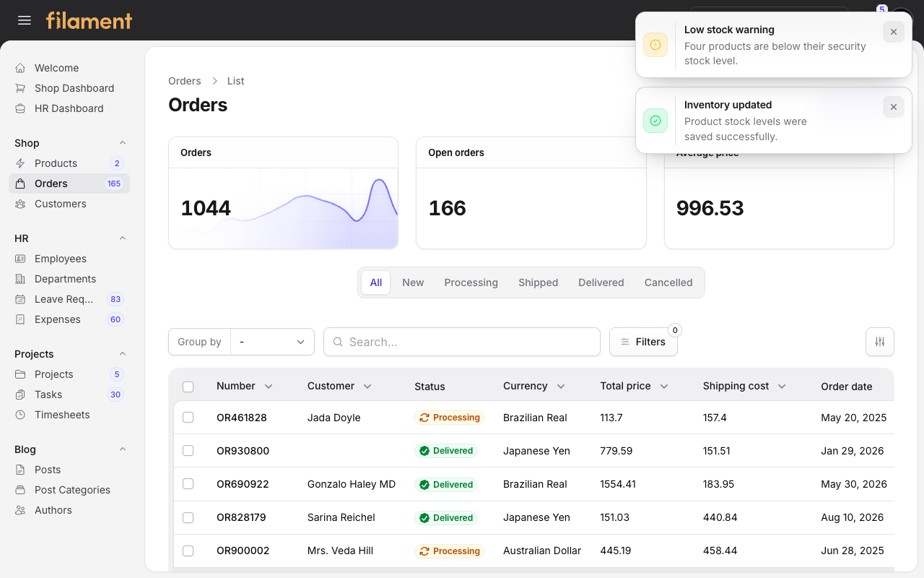
Task: Click the Welcome home icon
Action: [20, 68]
